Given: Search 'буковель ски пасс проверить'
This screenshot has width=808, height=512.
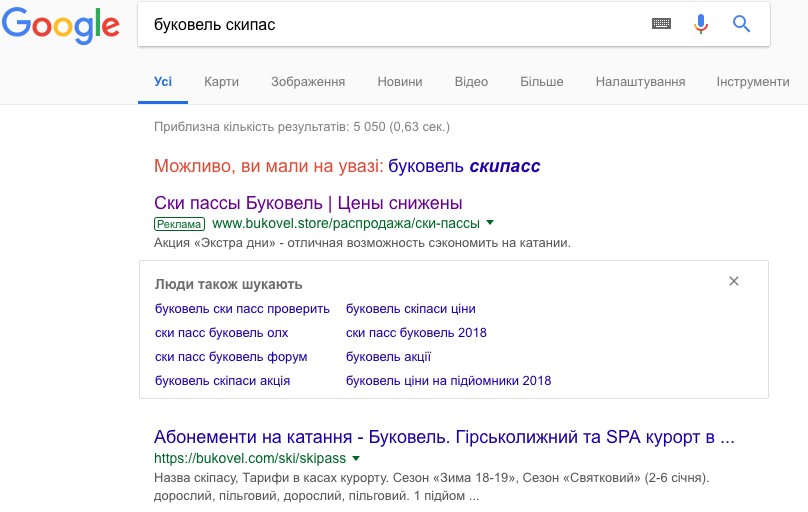Looking at the screenshot, I should 242,309.
